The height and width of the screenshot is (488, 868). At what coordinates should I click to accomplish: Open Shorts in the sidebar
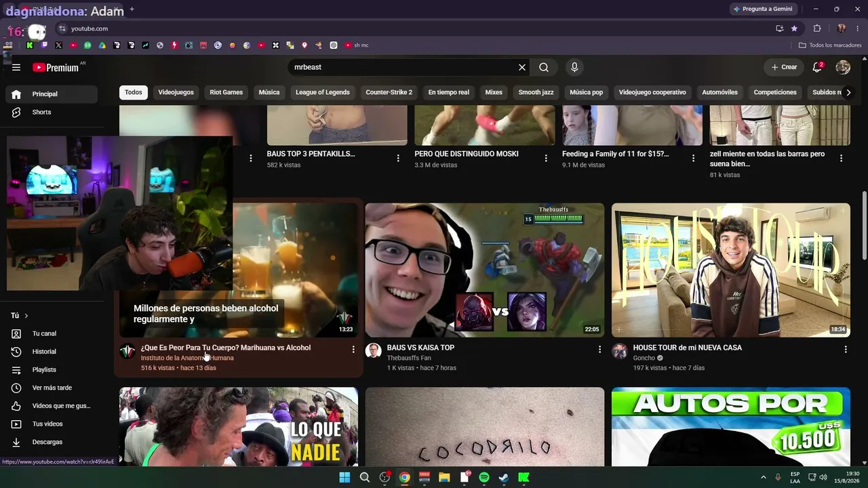point(52,112)
